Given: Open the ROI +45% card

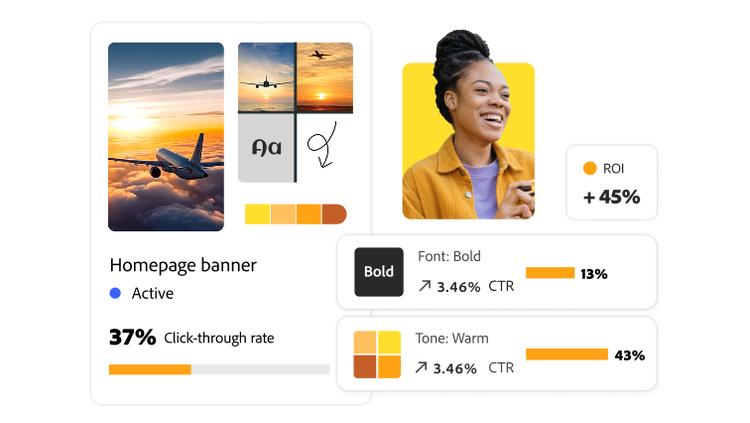Looking at the screenshot, I should (x=611, y=183).
